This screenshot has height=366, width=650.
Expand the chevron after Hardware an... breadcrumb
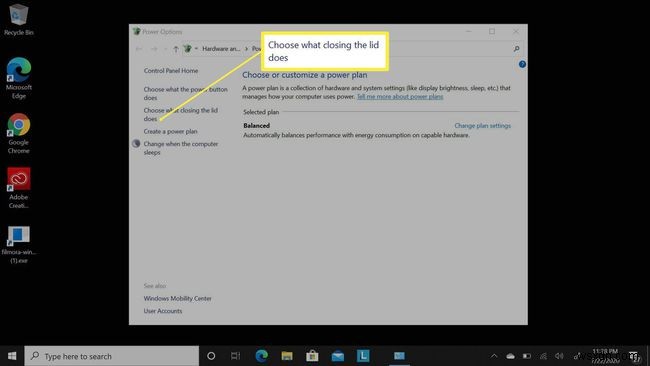point(246,48)
